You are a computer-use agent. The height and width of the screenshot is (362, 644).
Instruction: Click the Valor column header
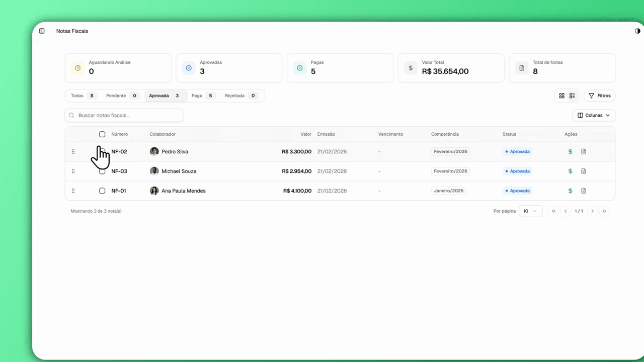[x=306, y=134]
